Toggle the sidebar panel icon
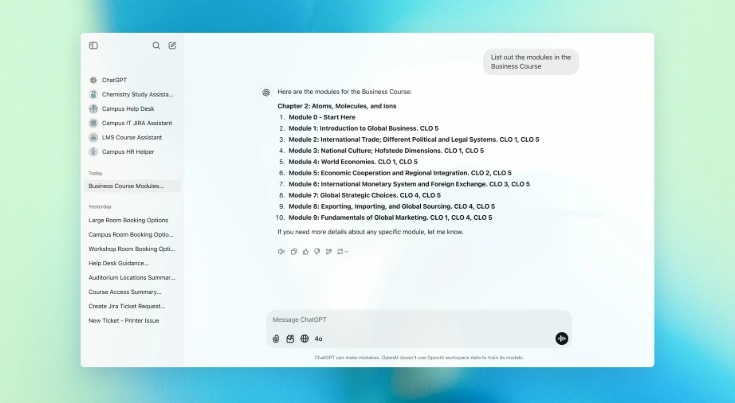 tap(93, 45)
